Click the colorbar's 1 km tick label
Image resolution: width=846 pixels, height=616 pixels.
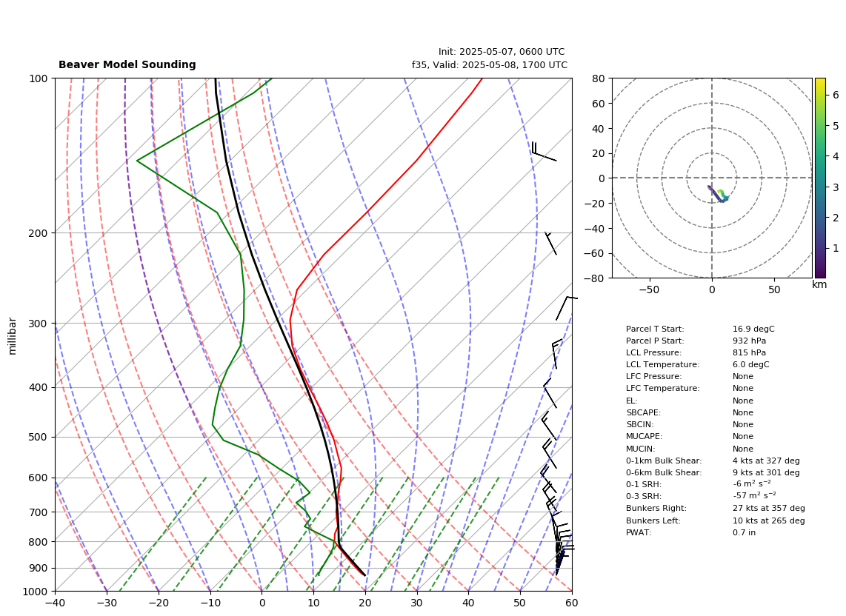(x=836, y=249)
